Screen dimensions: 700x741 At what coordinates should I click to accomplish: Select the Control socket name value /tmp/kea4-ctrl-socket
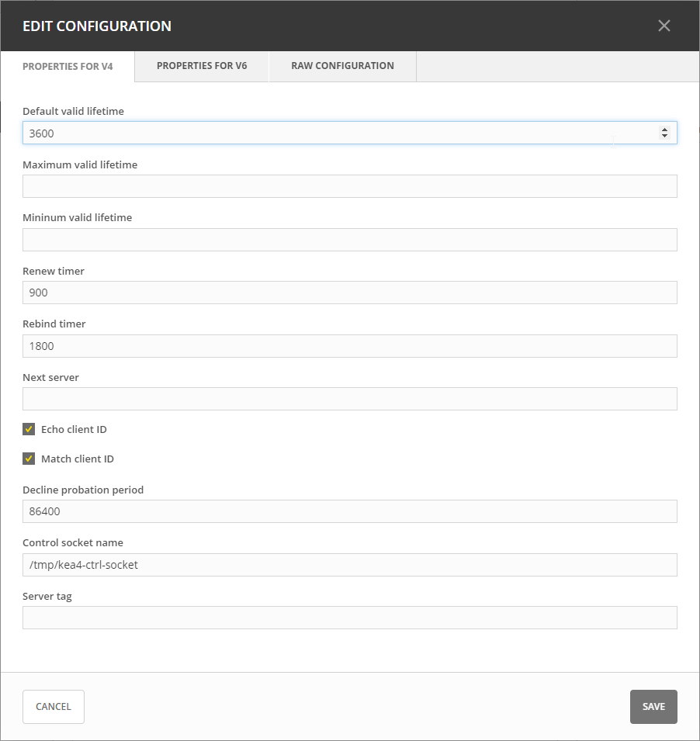coord(349,564)
